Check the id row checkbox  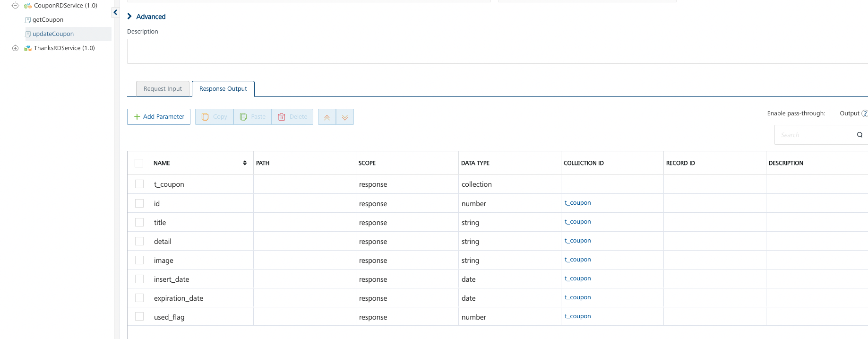click(139, 203)
